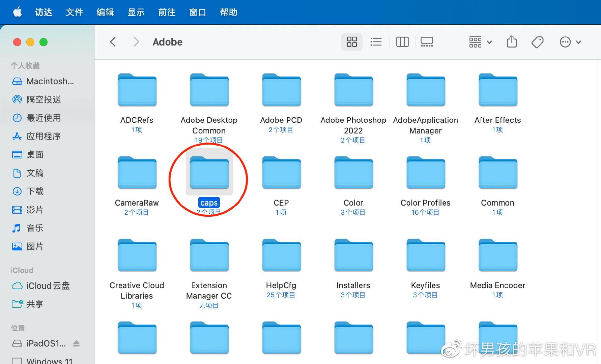This screenshot has height=364, width=601.
Task: Eject the iPadOS volume
Action: pos(76,343)
